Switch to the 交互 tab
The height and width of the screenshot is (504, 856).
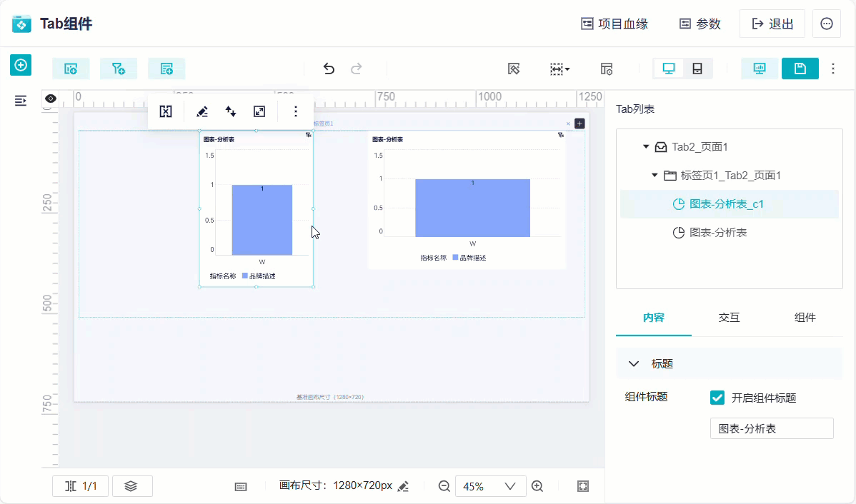730,318
